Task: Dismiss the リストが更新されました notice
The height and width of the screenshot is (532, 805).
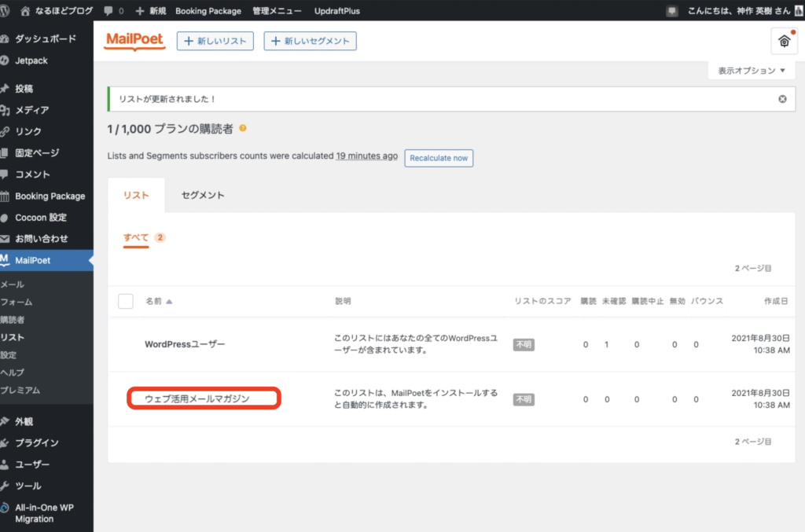Action: [782, 99]
